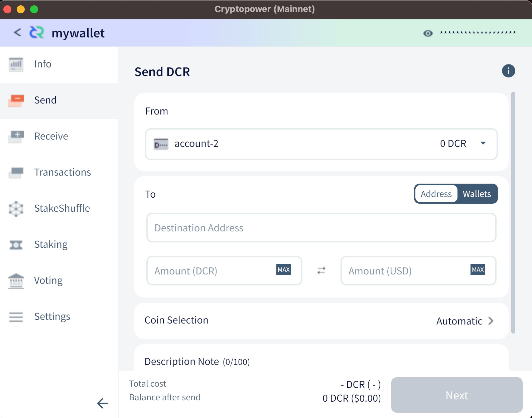Expand the account-2 source dropdown
This screenshot has width=532, height=418.
[321, 144]
